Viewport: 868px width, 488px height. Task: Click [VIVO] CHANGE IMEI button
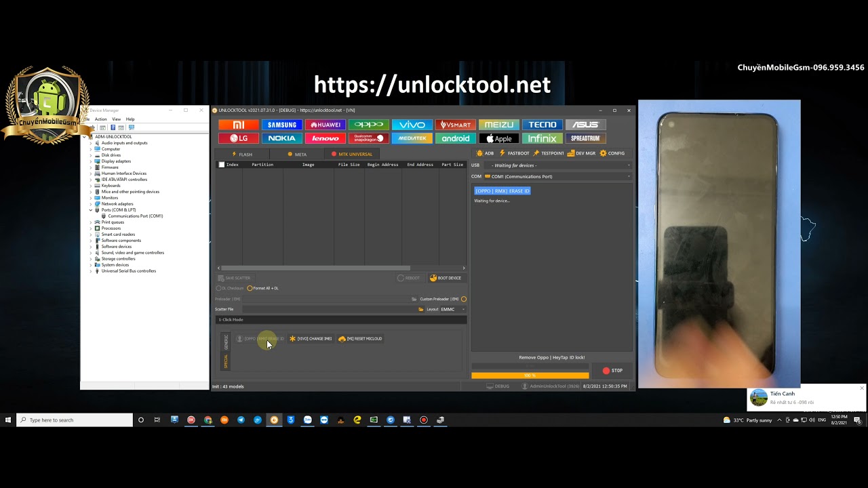(x=311, y=338)
